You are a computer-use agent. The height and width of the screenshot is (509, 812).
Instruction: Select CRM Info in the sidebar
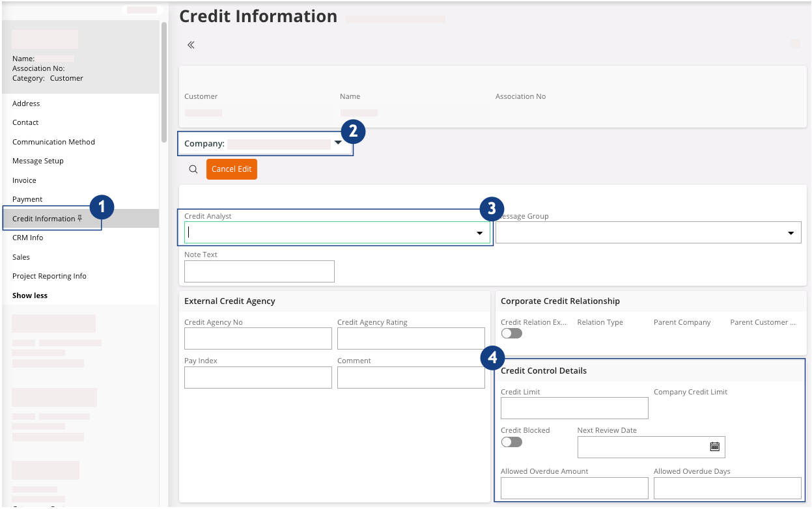click(27, 238)
